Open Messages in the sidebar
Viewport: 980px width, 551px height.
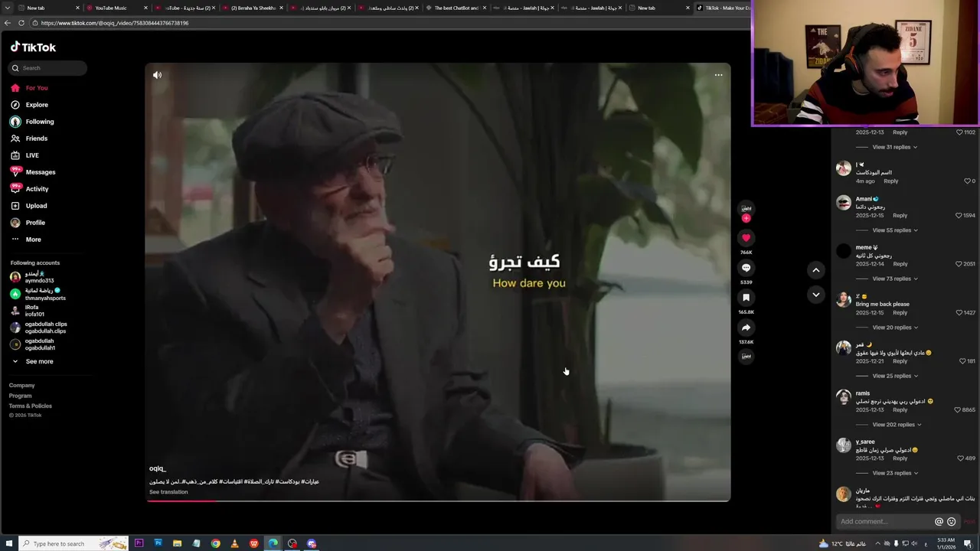click(40, 172)
